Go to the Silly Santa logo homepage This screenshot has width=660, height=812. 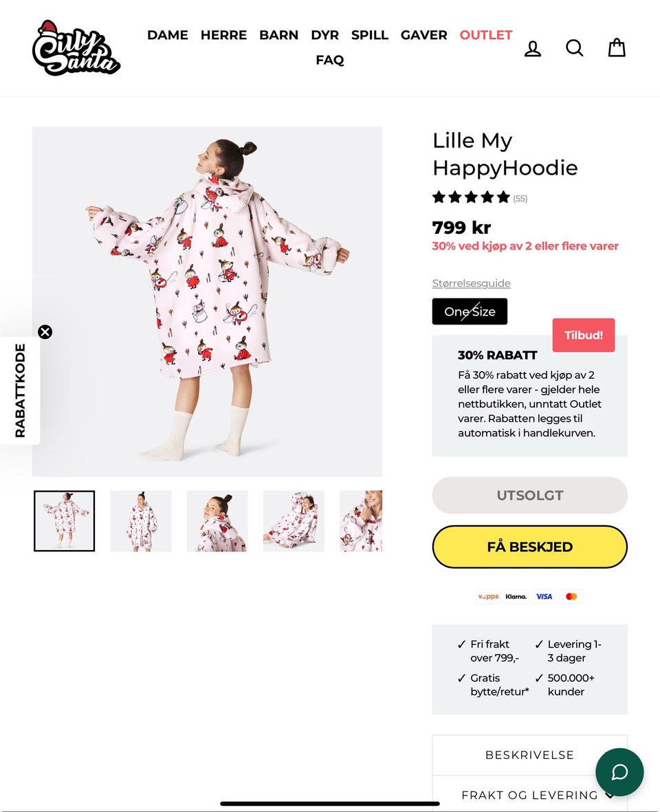(x=76, y=47)
